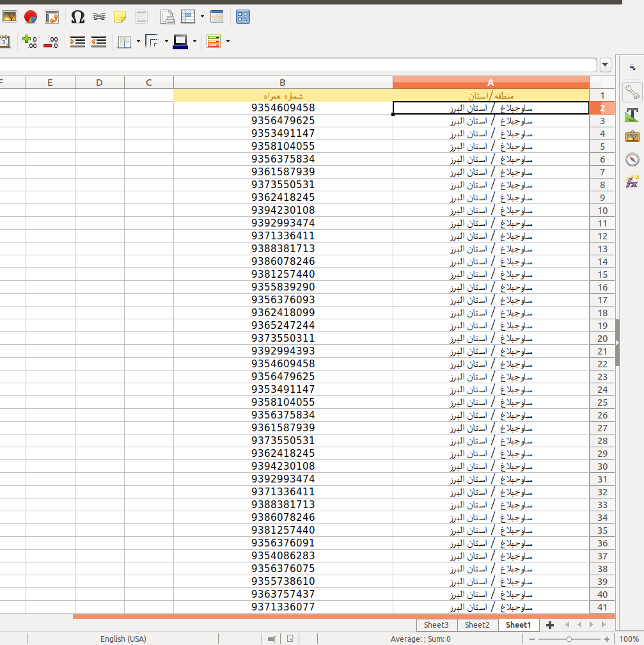Viewport: 644px width, 645px height.
Task: Select the header cell شماره همراه
Action: pos(283,95)
